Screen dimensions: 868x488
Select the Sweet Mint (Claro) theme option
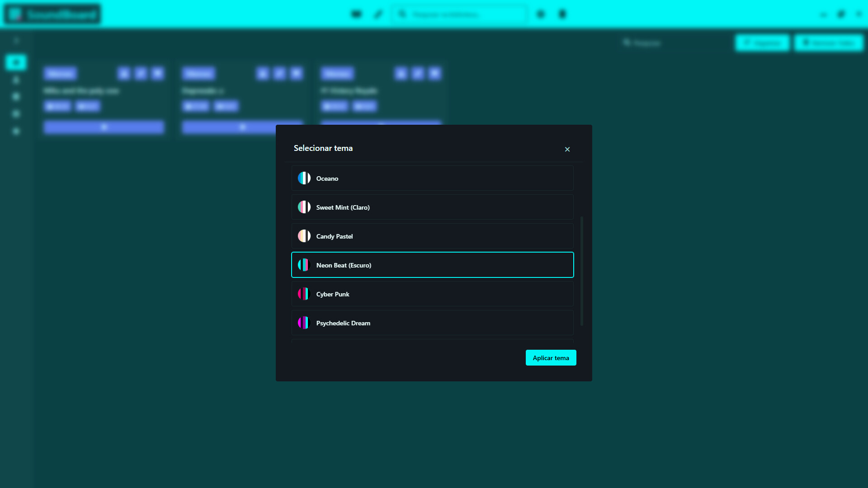(432, 206)
